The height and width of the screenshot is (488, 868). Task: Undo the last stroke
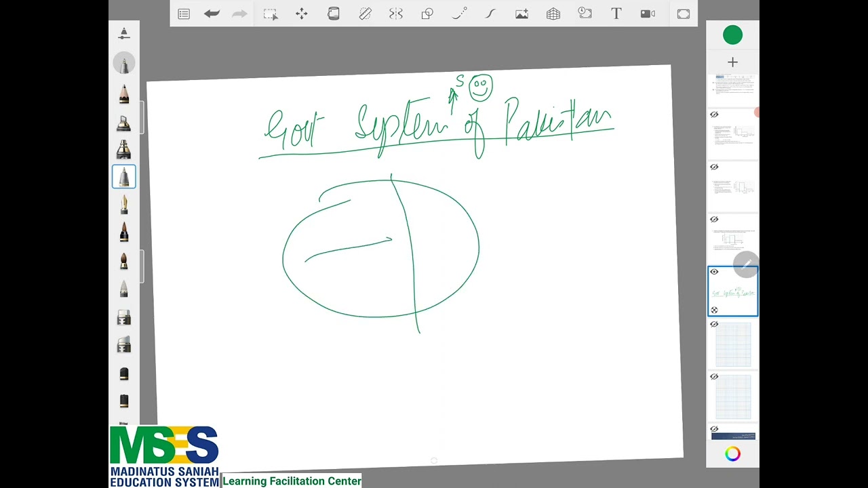click(212, 14)
